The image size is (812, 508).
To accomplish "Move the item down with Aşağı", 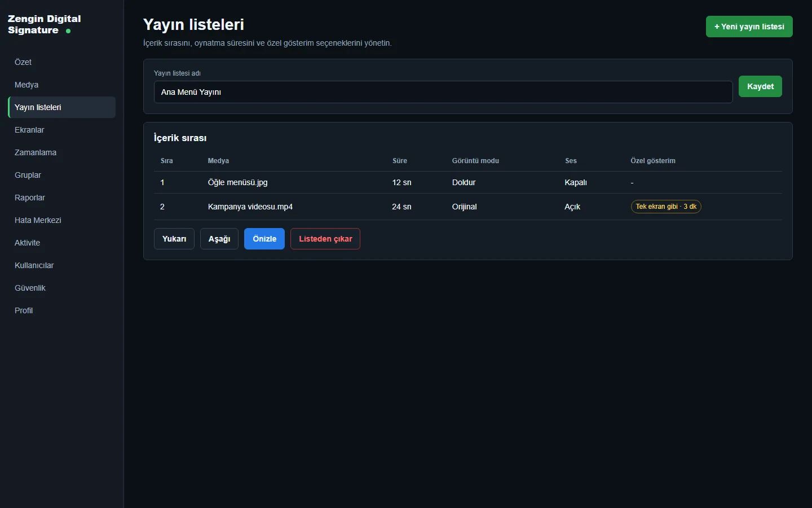I will (219, 239).
